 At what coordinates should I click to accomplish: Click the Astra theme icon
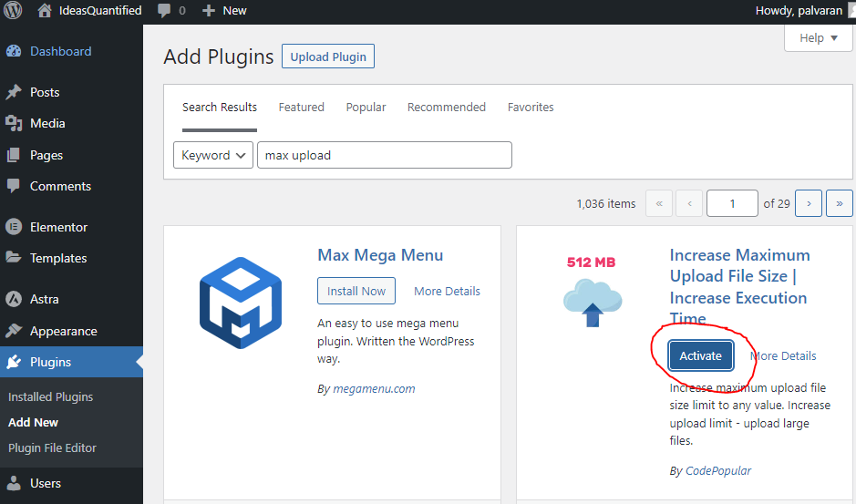[x=14, y=299]
